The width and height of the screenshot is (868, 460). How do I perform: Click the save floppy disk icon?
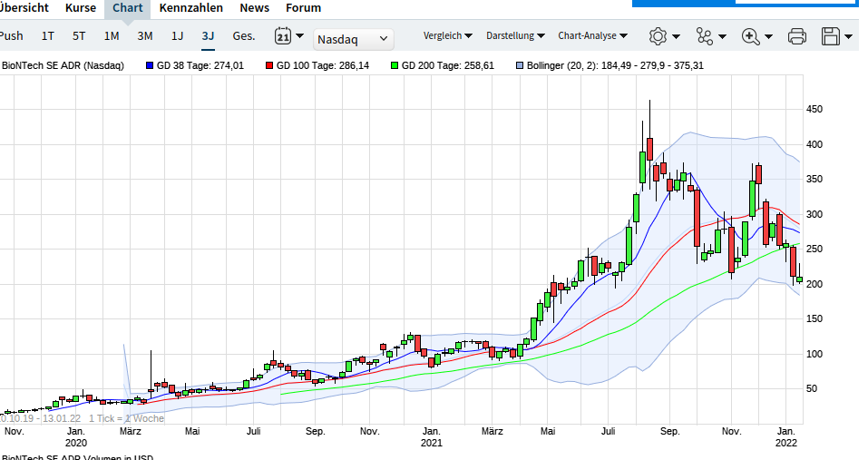831,36
